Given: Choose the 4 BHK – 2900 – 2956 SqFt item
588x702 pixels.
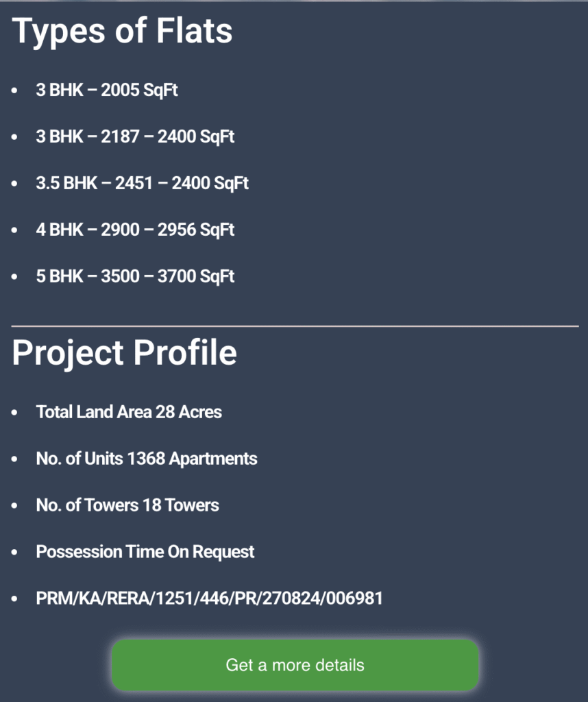Looking at the screenshot, I should (135, 230).
